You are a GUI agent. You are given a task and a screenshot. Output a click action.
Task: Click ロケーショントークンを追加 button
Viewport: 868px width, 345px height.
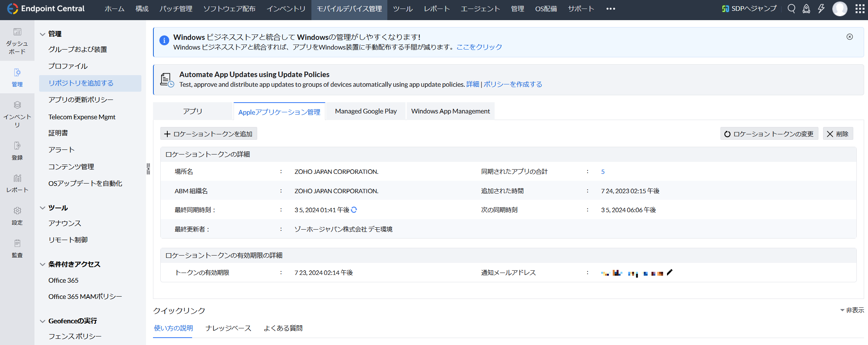(208, 134)
